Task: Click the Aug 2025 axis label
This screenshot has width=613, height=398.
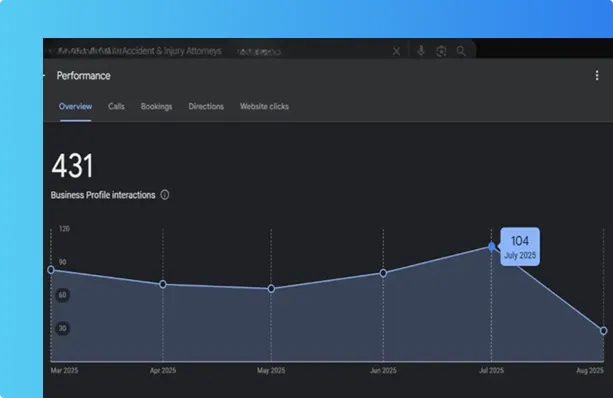Action: click(x=590, y=370)
